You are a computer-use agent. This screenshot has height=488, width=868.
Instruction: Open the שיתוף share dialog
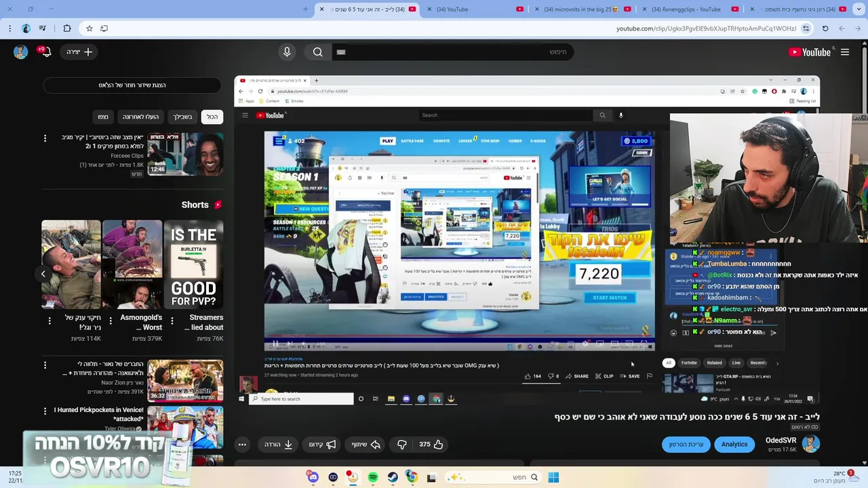point(366,445)
